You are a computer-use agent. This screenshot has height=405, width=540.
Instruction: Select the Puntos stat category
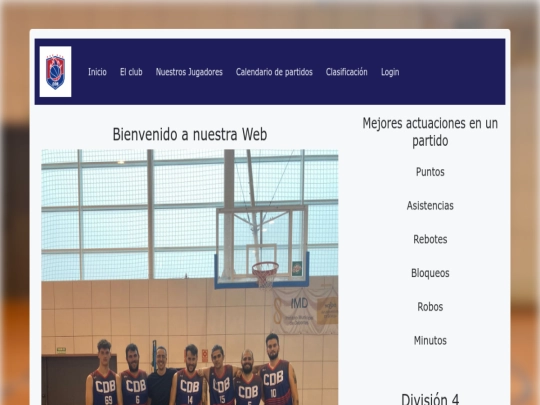tap(430, 172)
